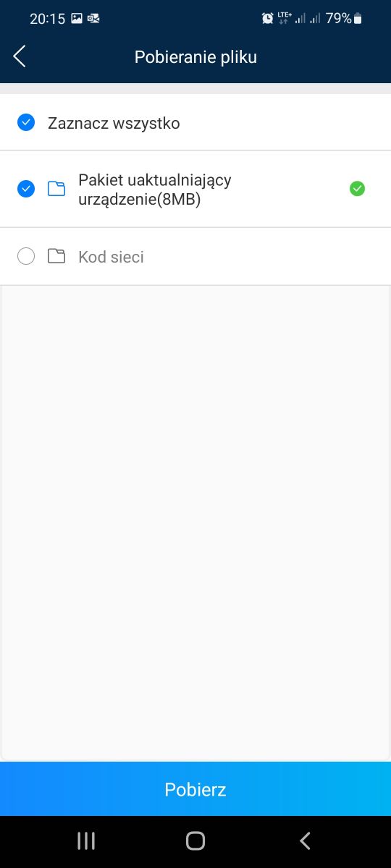Tap the green checkmark status icon
This screenshot has width=391, height=868.
pyautogui.click(x=357, y=189)
